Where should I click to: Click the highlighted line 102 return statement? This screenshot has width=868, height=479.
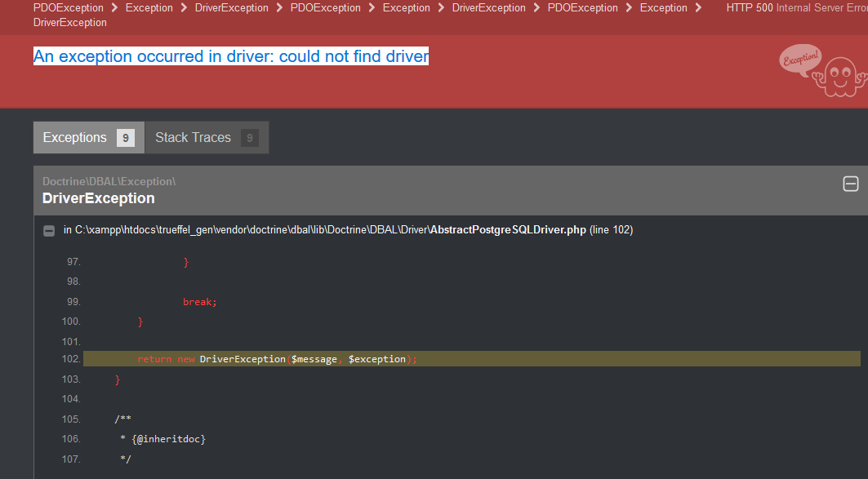278,359
